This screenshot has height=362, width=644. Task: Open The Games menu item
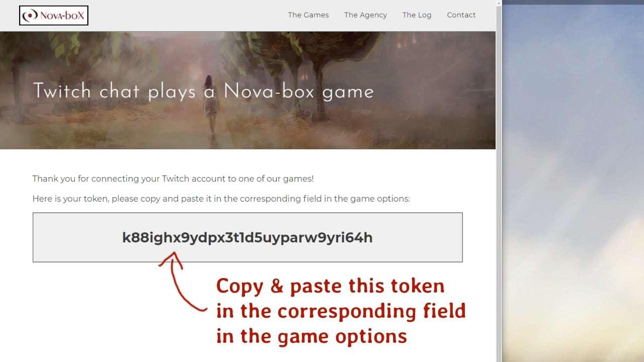(x=308, y=15)
